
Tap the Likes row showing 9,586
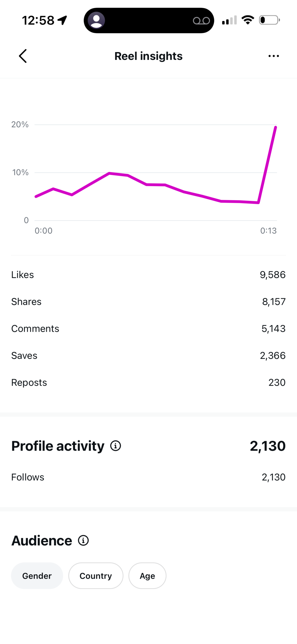pyautogui.click(x=148, y=275)
